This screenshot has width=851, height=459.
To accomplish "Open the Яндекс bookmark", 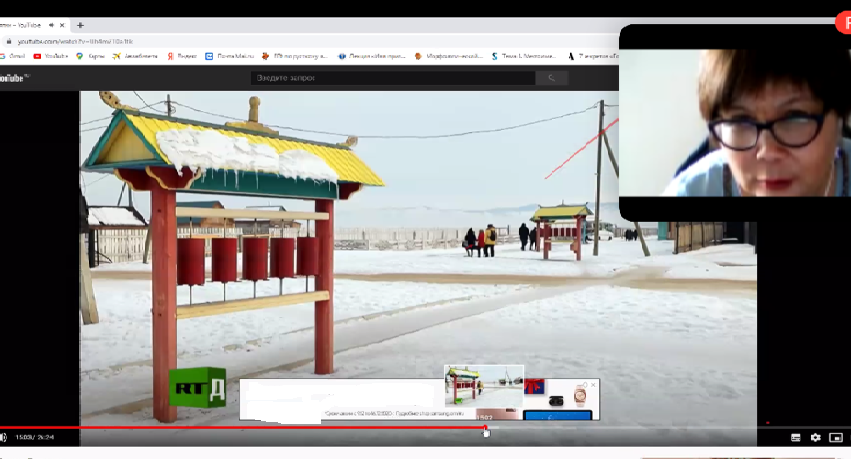I will [x=183, y=56].
